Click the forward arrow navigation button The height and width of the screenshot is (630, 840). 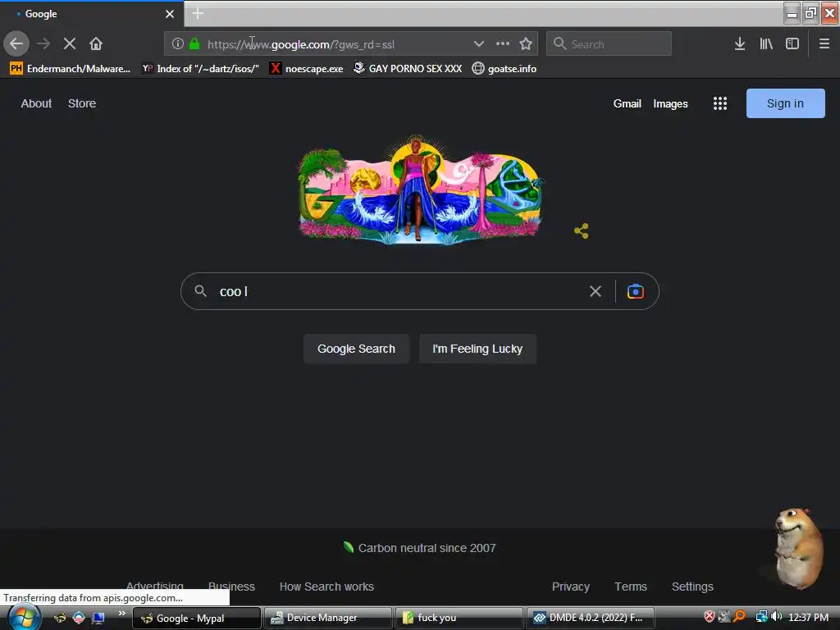43,43
